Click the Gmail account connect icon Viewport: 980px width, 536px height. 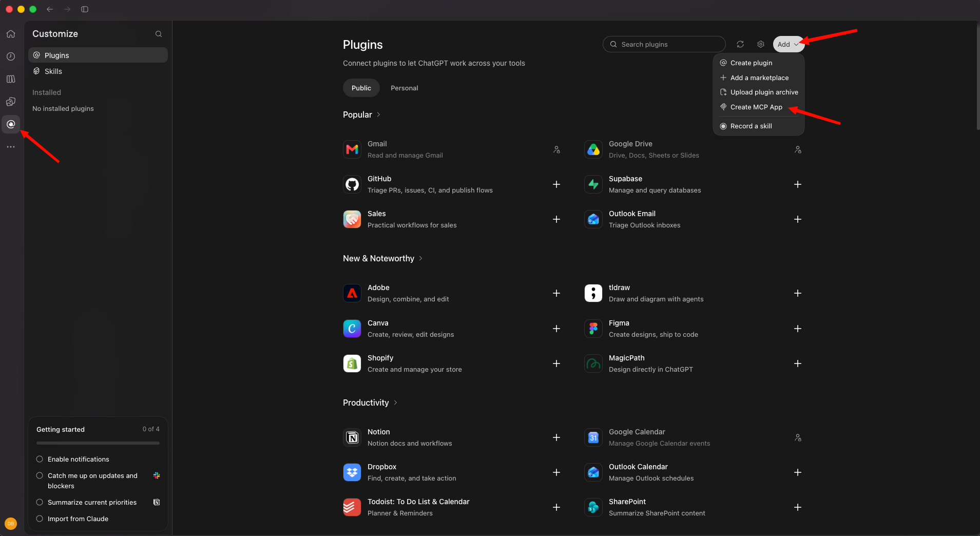(556, 149)
